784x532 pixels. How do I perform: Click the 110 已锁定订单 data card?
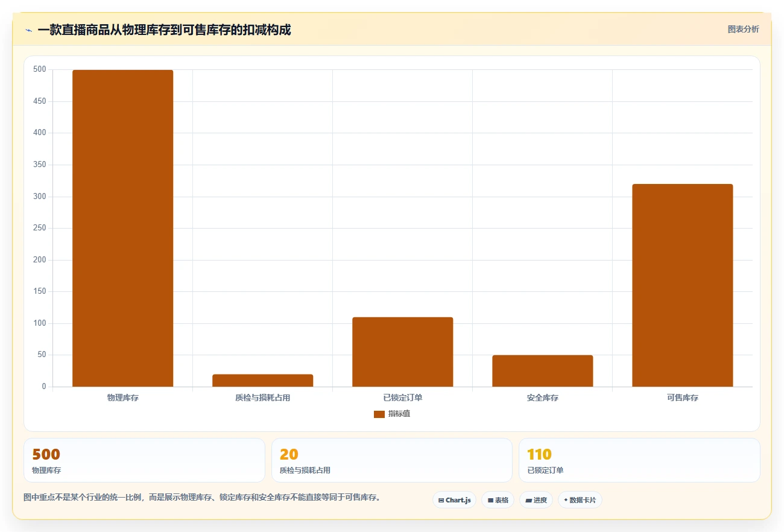(639, 460)
